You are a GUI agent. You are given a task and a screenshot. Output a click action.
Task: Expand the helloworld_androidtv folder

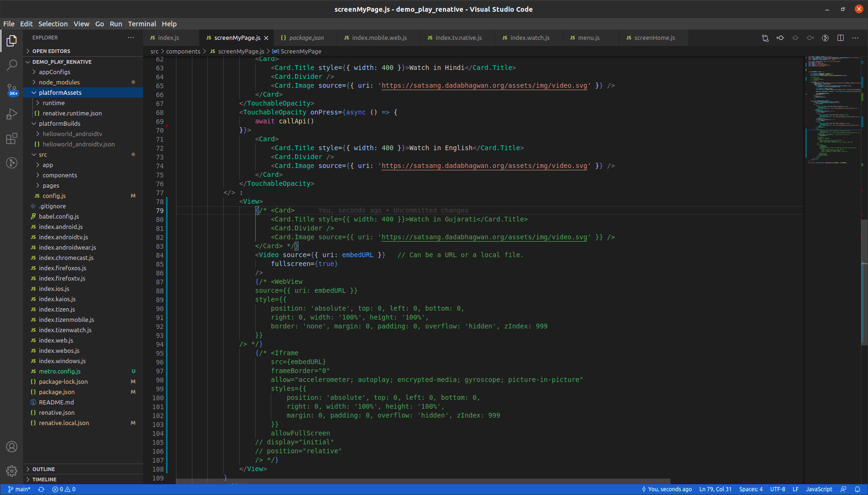(83, 134)
